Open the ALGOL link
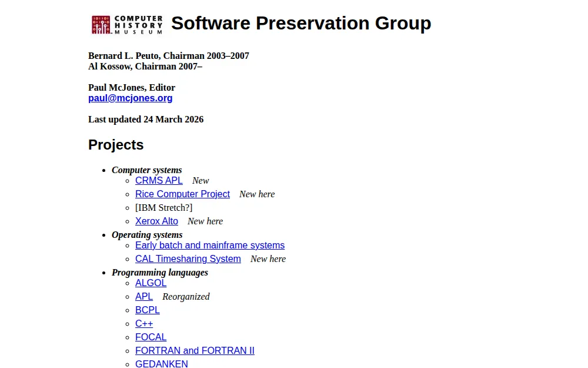The image size is (588, 368). click(x=151, y=283)
